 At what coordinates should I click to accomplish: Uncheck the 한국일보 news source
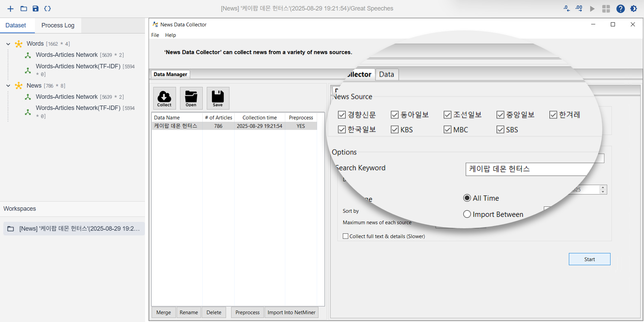pyautogui.click(x=342, y=130)
